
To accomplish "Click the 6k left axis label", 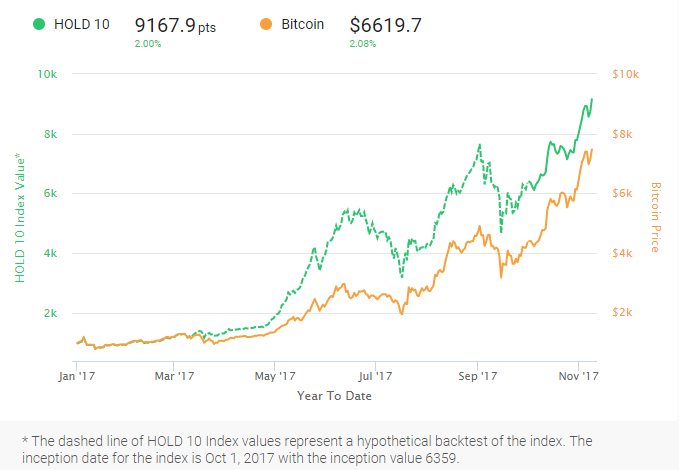I will [x=50, y=193].
